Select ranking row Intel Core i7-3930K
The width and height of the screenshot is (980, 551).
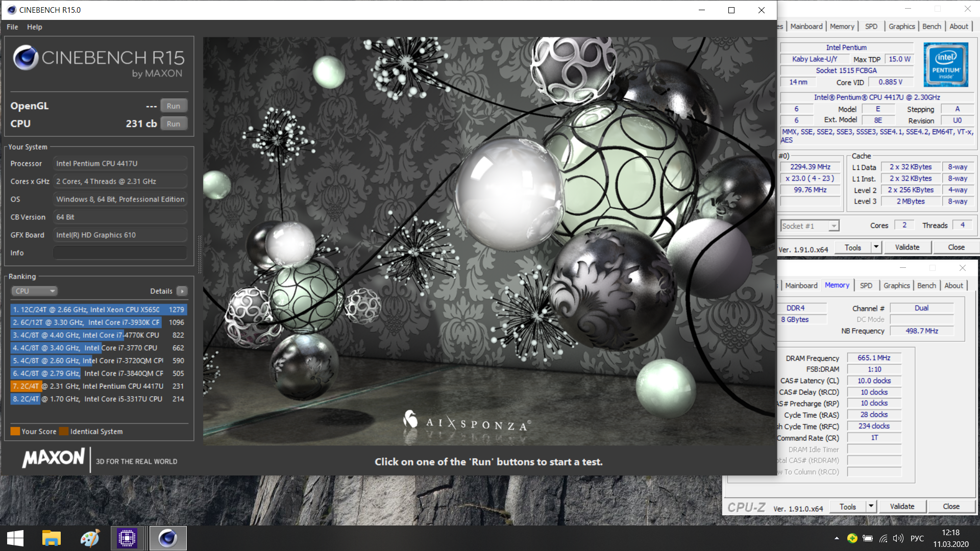click(99, 322)
